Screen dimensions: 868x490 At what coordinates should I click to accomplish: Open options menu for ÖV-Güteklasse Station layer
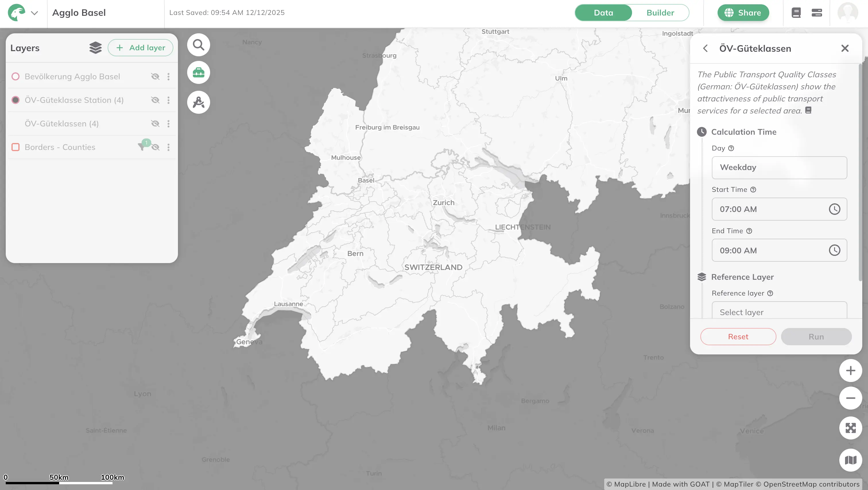tap(168, 100)
